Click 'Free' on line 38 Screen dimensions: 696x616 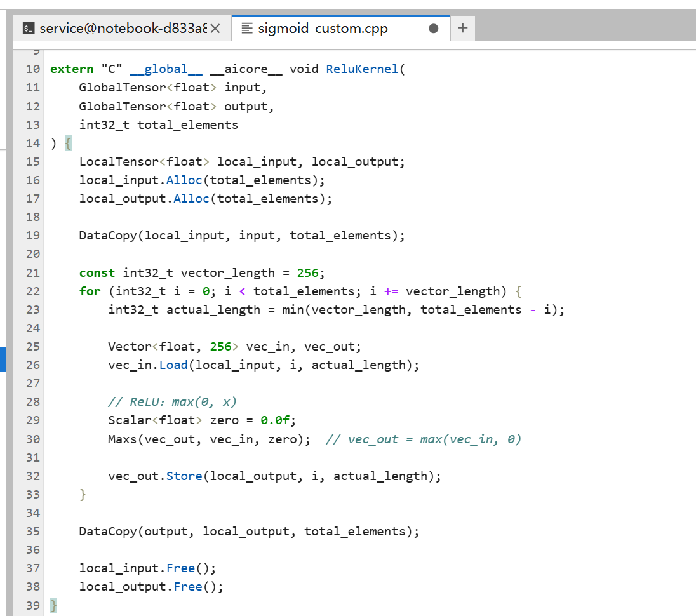(188, 587)
